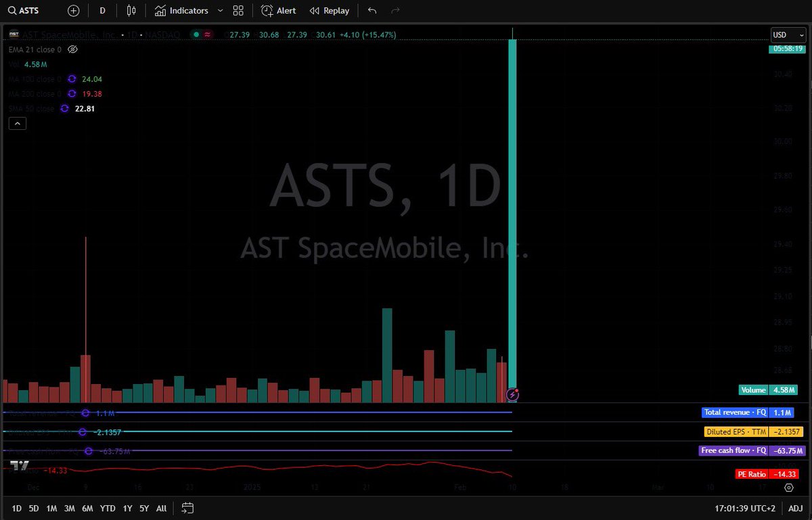The image size is (812, 520).
Task: Open chart settings gear in time axis
Action: (x=788, y=487)
